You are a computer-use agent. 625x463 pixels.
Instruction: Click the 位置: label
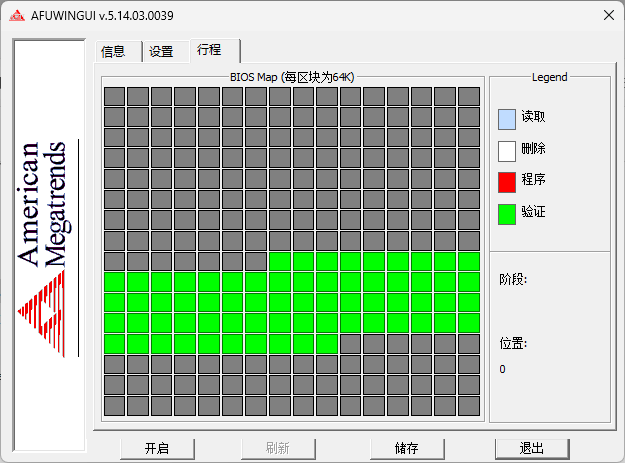pyautogui.click(x=513, y=343)
